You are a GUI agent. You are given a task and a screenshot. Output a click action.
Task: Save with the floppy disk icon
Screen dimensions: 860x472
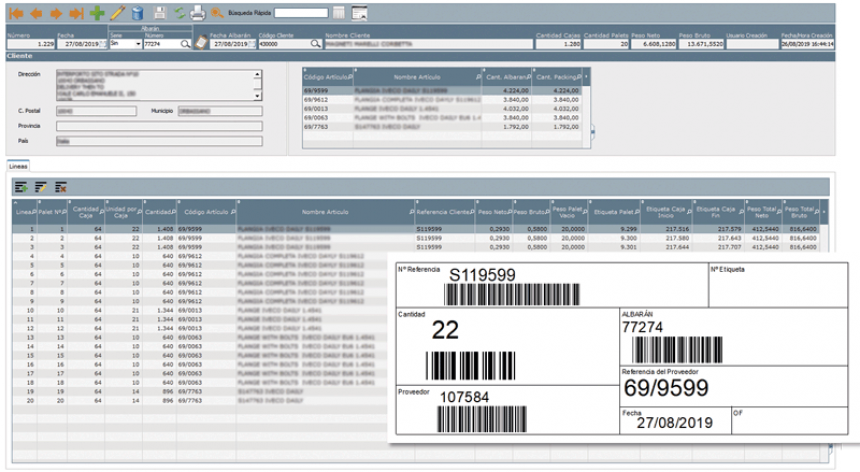click(160, 13)
